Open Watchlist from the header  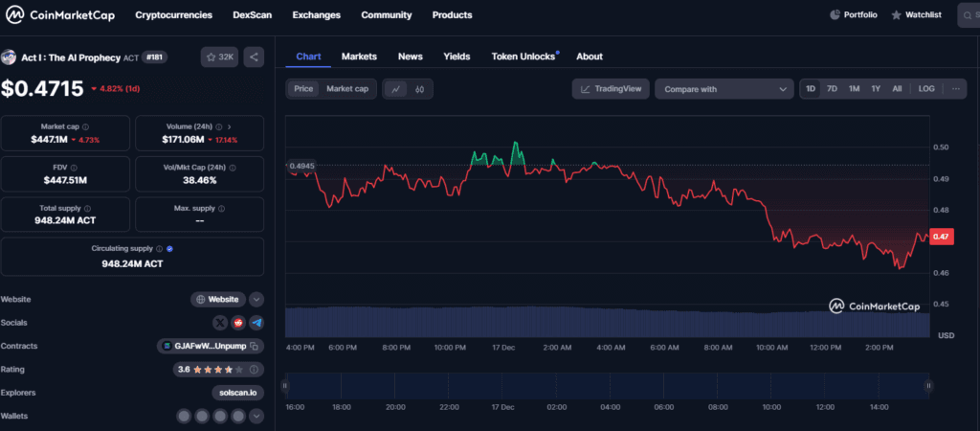click(916, 15)
